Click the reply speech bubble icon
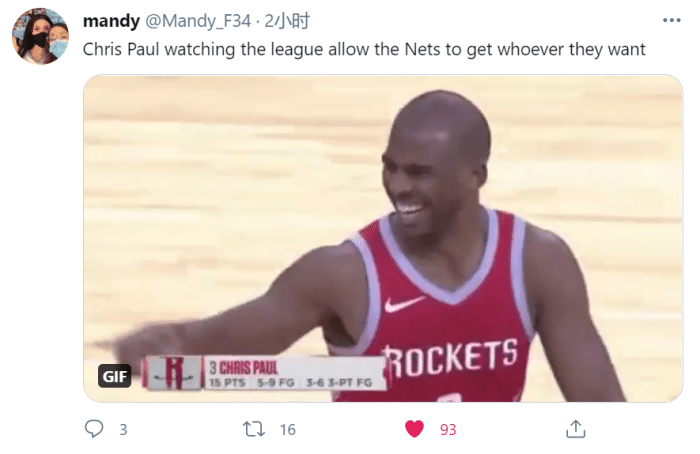The width and height of the screenshot is (700, 454). (94, 429)
